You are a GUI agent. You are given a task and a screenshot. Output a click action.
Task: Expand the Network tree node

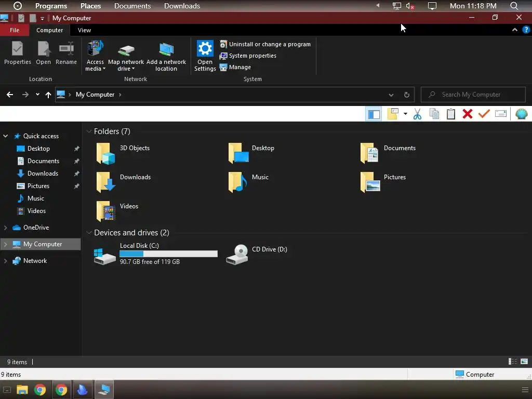(5, 261)
